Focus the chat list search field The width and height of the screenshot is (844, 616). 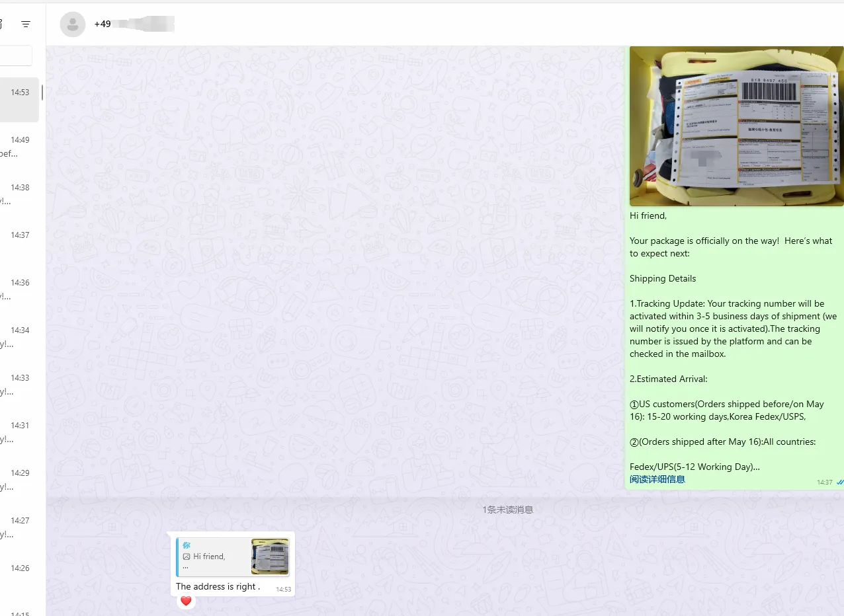point(16,56)
